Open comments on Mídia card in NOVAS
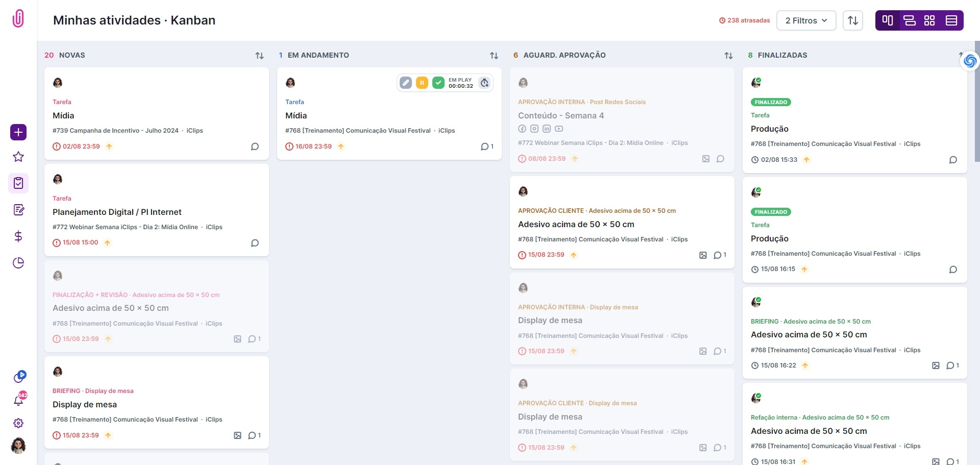 (x=255, y=146)
